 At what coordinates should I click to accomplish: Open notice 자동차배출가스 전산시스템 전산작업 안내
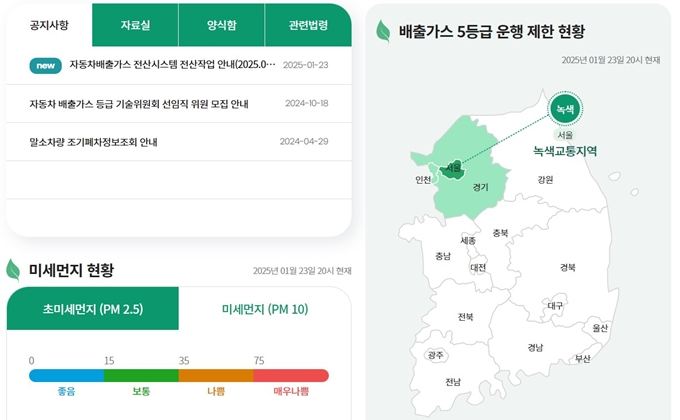pyautogui.click(x=172, y=65)
